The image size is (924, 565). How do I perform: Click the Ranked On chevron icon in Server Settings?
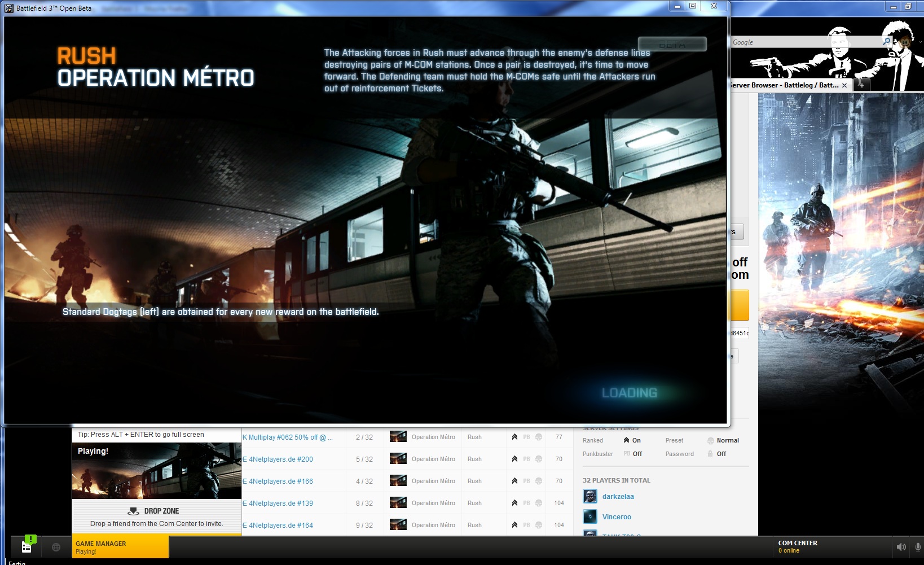coord(626,440)
